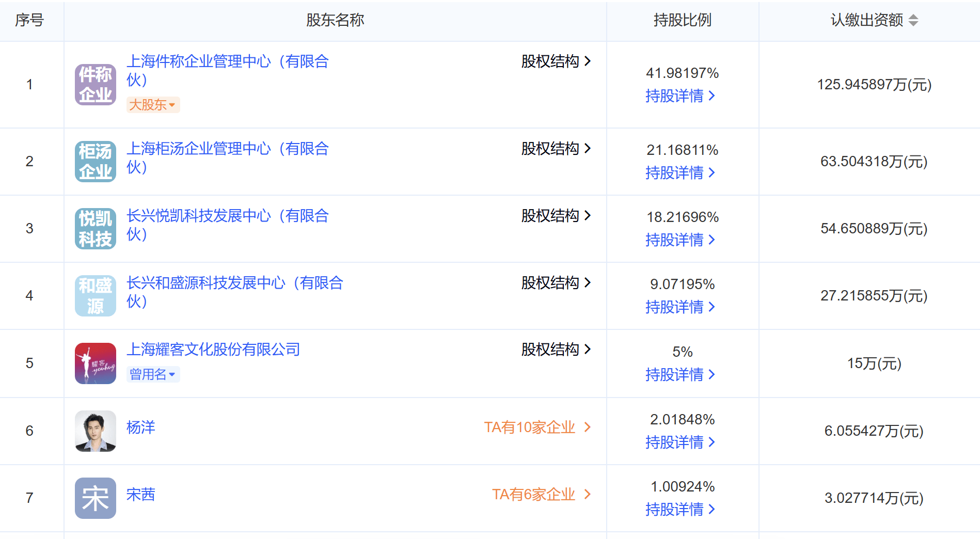View 杨洋's TA有10家企业 link

[537, 427]
